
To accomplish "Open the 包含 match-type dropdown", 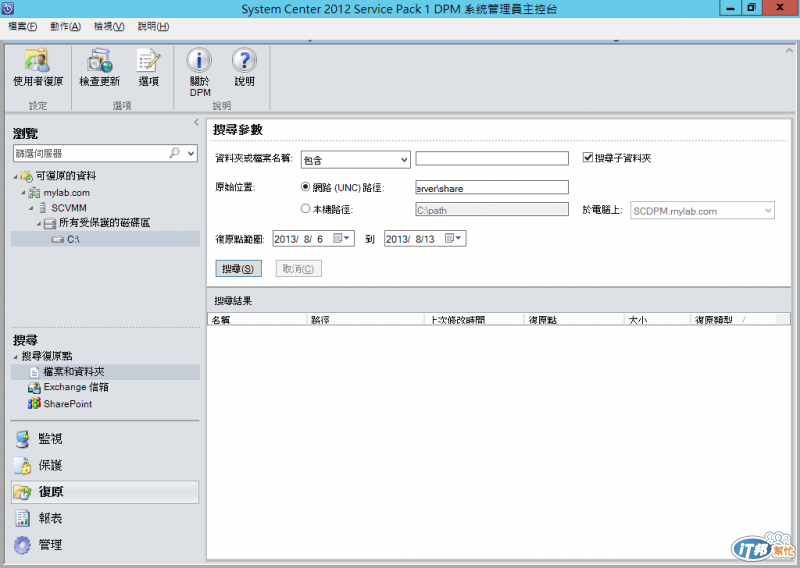I will click(355, 160).
